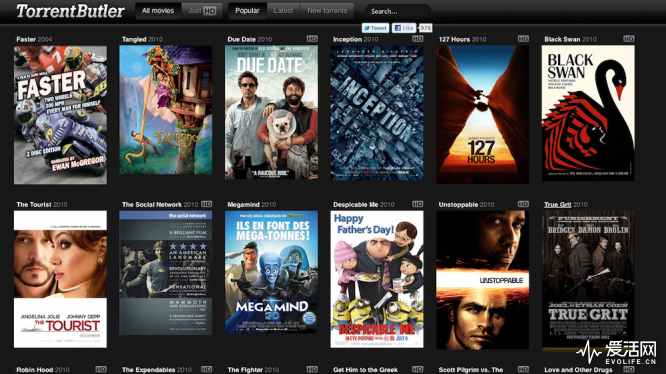Switch to the Latest tab
This screenshot has height=374, width=666.
pyautogui.click(x=283, y=11)
